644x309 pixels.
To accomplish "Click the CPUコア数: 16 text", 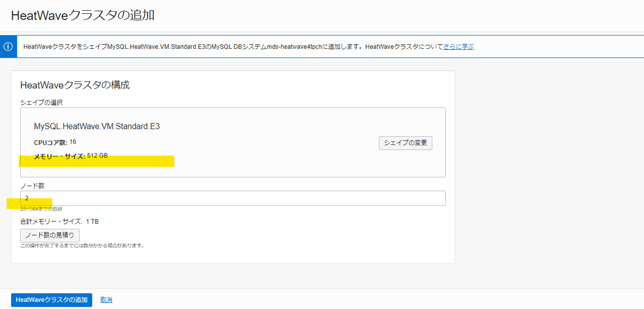I will 55,142.
